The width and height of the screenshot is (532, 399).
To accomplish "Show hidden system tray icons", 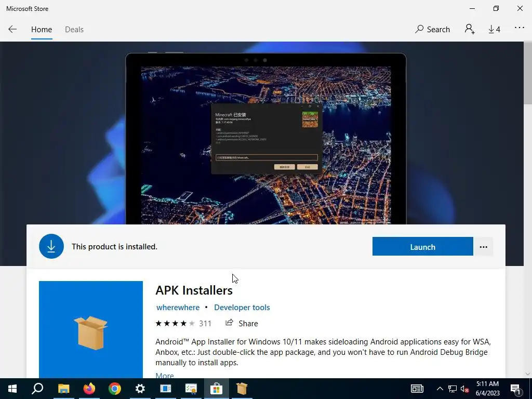I will click(x=440, y=389).
